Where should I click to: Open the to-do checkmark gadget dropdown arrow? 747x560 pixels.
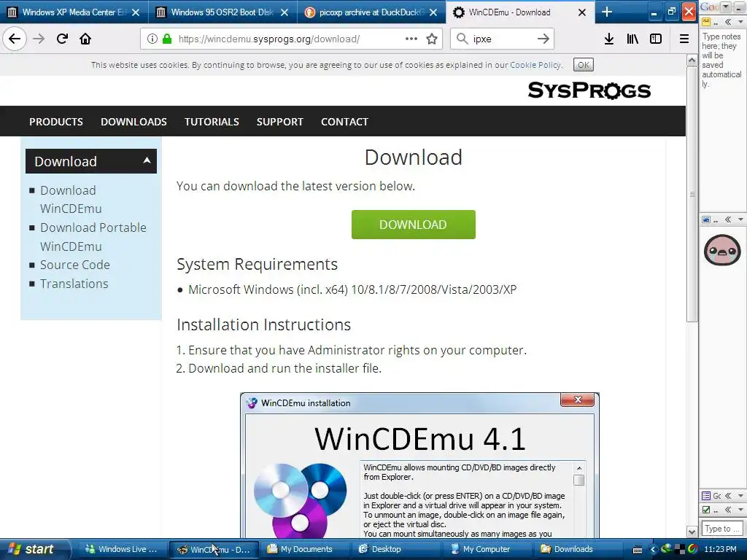click(x=740, y=510)
